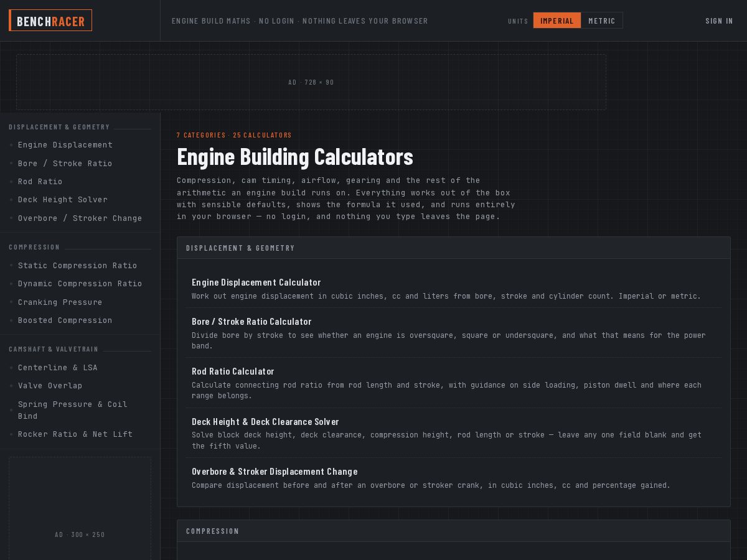The image size is (747, 560).
Task: Switch units to Metric
Action: pos(602,21)
